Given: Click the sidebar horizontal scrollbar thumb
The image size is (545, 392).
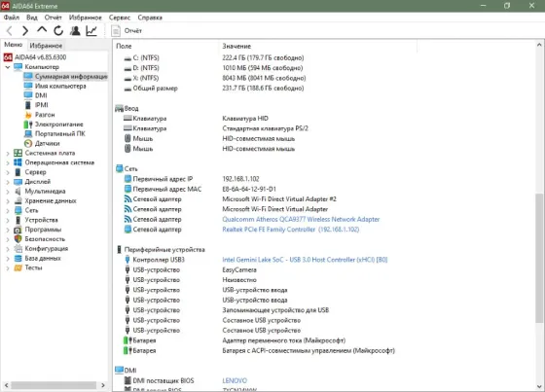Looking at the screenshot, I should click(x=54, y=385).
